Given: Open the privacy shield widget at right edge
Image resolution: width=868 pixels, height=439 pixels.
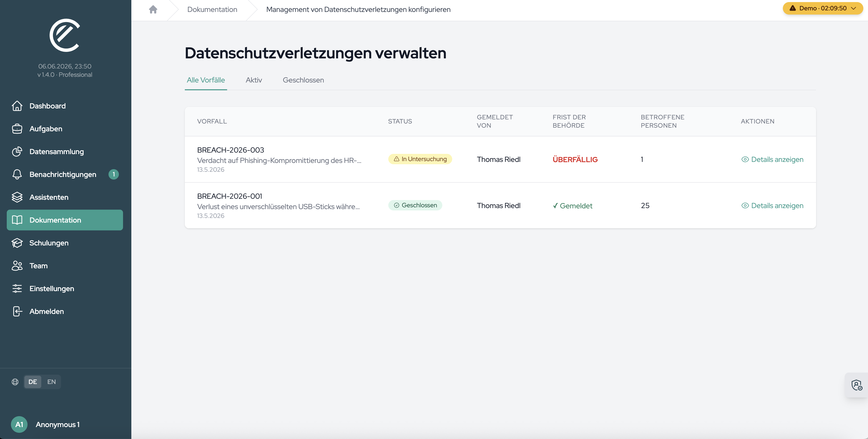Looking at the screenshot, I should pos(857,385).
